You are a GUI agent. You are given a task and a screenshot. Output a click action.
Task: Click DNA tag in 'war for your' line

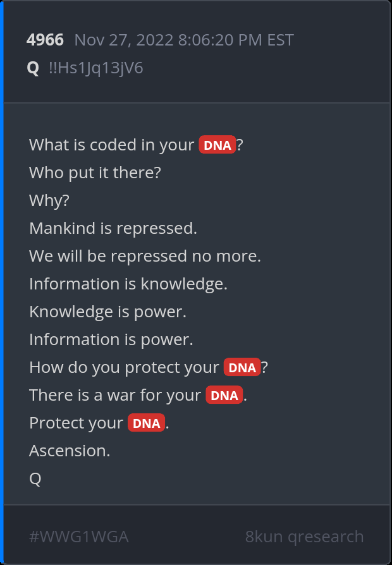224,396
